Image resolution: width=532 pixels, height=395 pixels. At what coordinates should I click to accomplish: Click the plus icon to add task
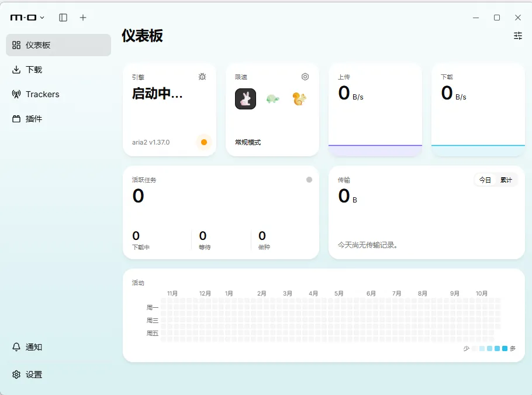(83, 18)
